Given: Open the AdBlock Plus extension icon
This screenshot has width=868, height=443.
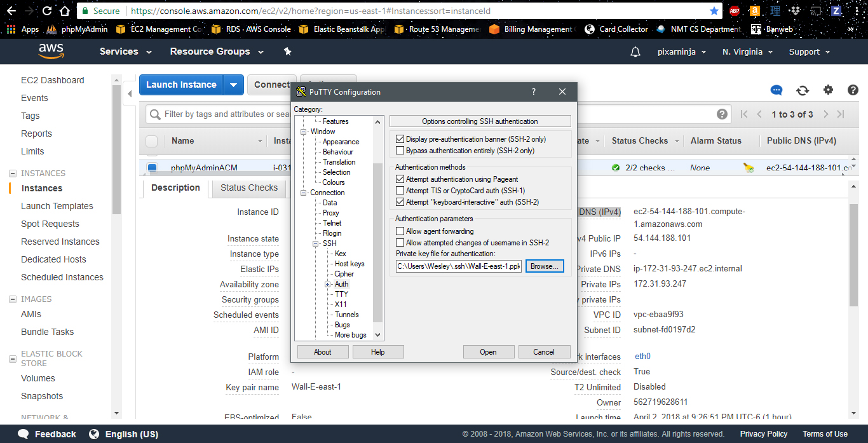Looking at the screenshot, I should (734, 11).
